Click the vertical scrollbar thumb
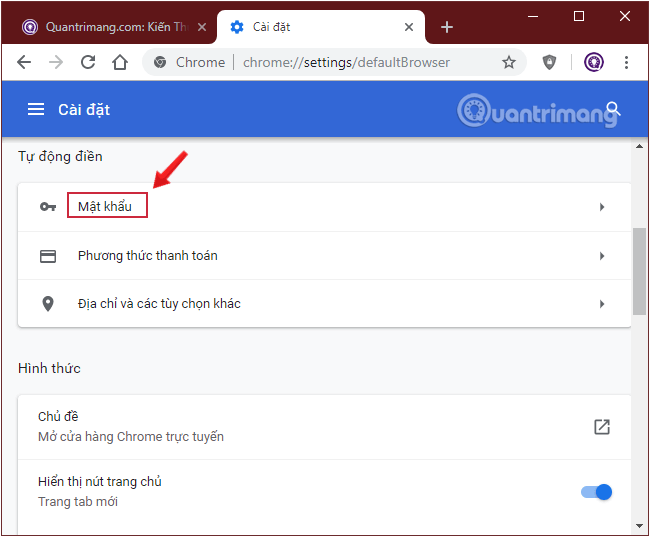Viewport: 650px width, 537px height. [639, 271]
